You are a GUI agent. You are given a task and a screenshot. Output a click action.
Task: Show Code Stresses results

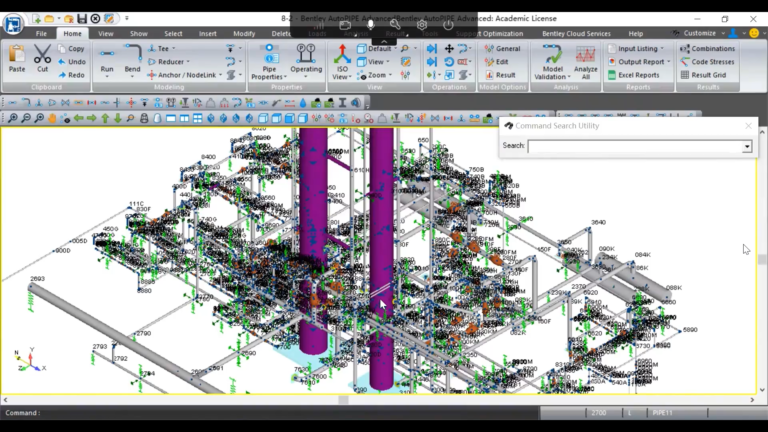click(x=707, y=62)
